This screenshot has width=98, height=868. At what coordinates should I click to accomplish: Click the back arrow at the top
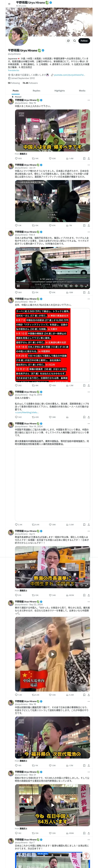(x=9, y=4)
